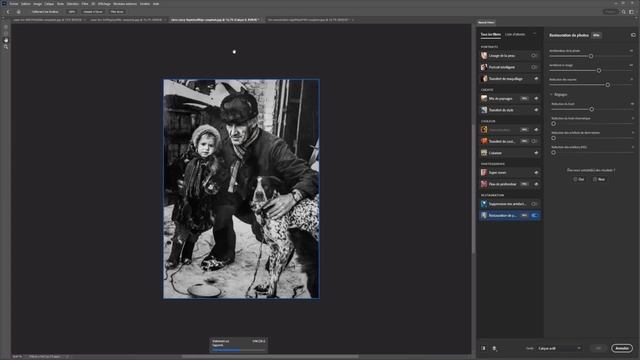Click the Lissage de la peau thumbnail
The width and height of the screenshot is (640, 360).
484,56
